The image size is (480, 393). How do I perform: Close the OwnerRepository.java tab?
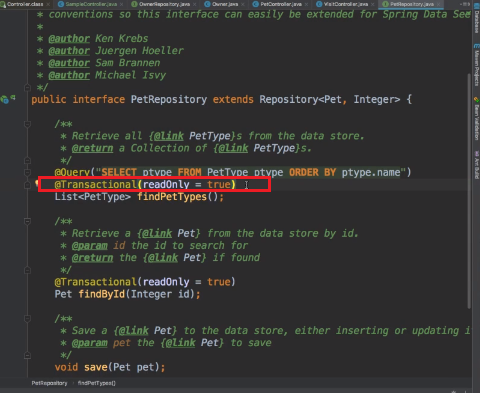coord(195,4)
